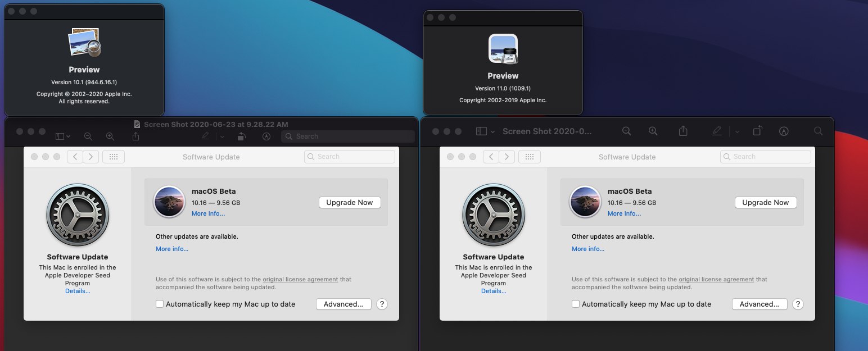The height and width of the screenshot is (351, 868).
Task: Open macOS Beta More Info… link, Screen Shot 2020-0… window
Action: 624,213
